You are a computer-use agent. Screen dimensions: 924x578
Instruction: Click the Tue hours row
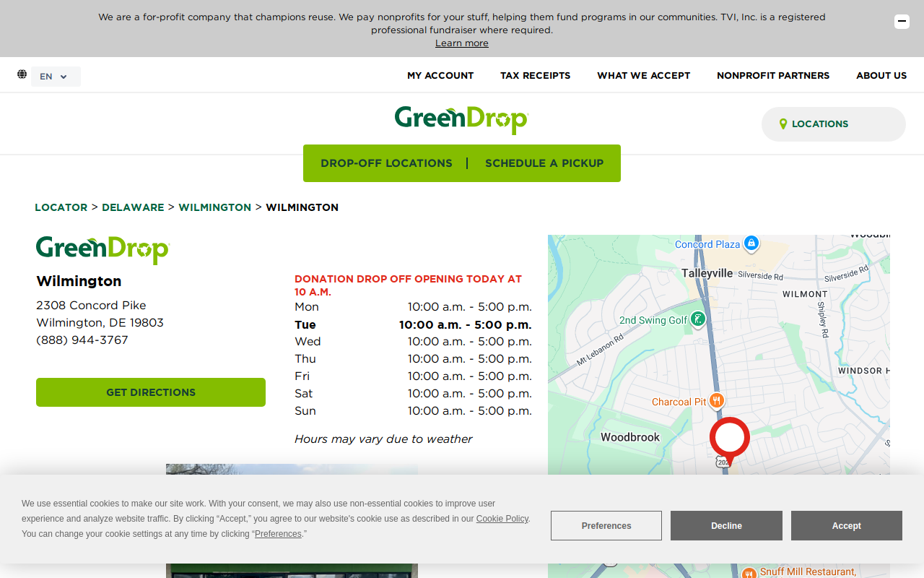coord(413,325)
